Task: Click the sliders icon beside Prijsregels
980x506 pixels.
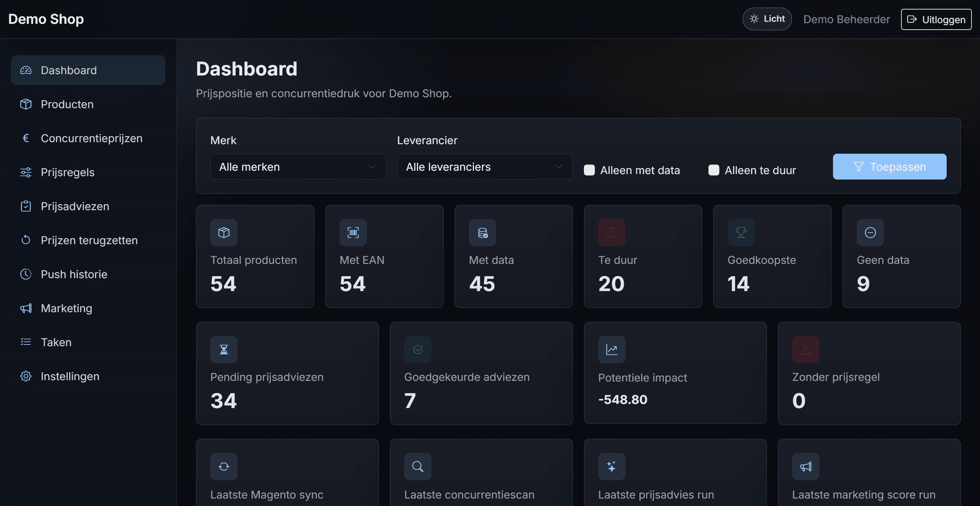Action: pyautogui.click(x=26, y=172)
